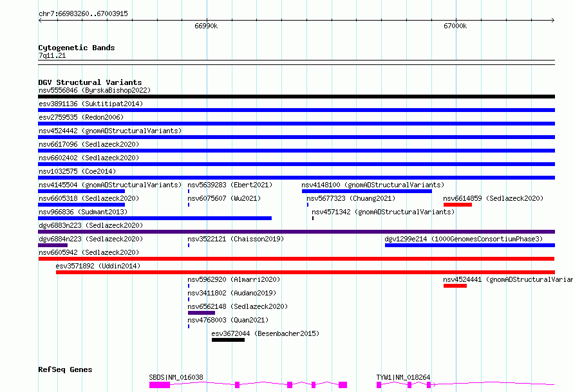Select nsv4768003 (Quan2021) label
The image size is (573, 392).
click(x=228, y=320)
